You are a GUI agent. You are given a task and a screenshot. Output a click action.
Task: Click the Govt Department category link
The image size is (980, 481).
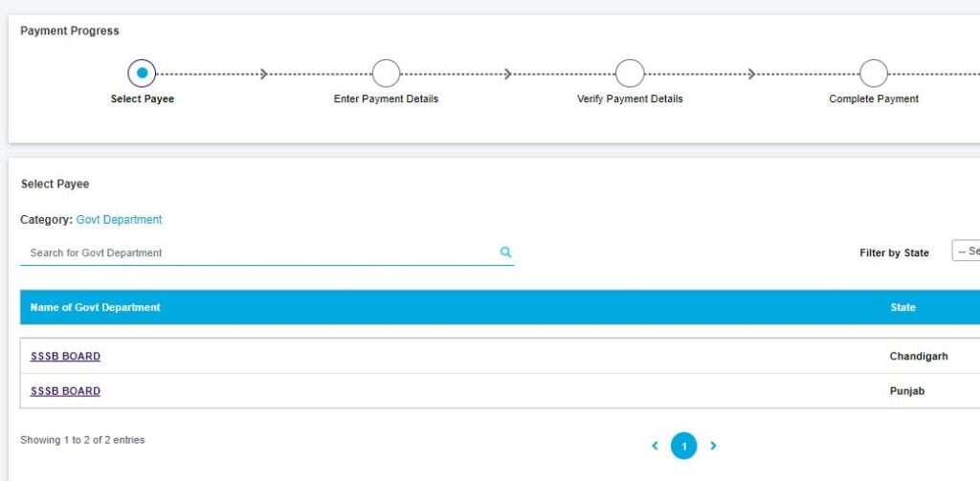[x=119, y=220]
